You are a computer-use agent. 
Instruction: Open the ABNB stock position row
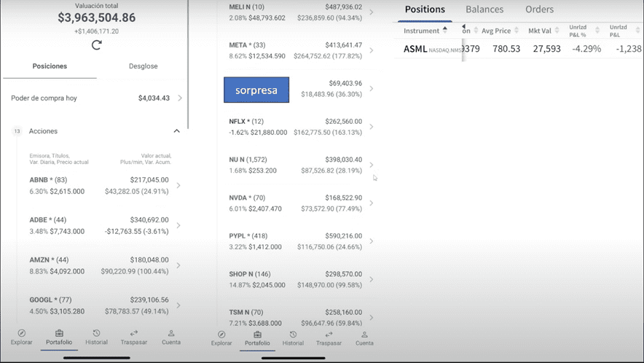[x=98, y=185]
